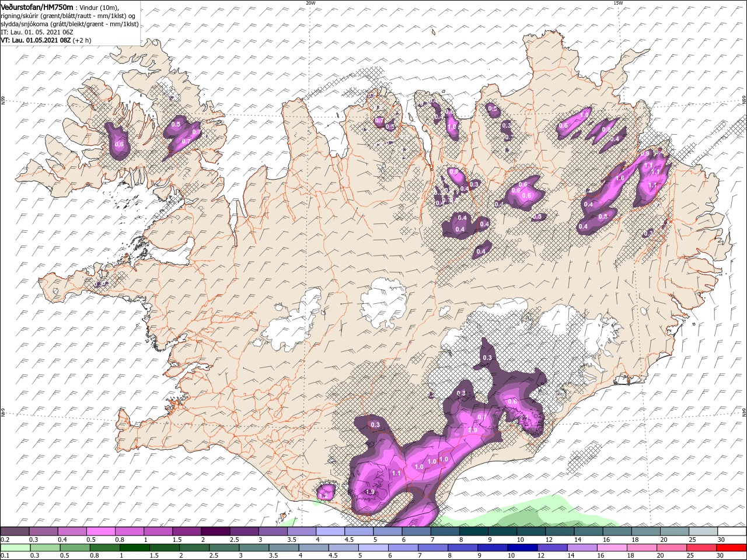The height and width of the screenshot is (560, 747).
Task: Pick the bright red rain swatch between 25 and 30
Action: coord(702,548)
